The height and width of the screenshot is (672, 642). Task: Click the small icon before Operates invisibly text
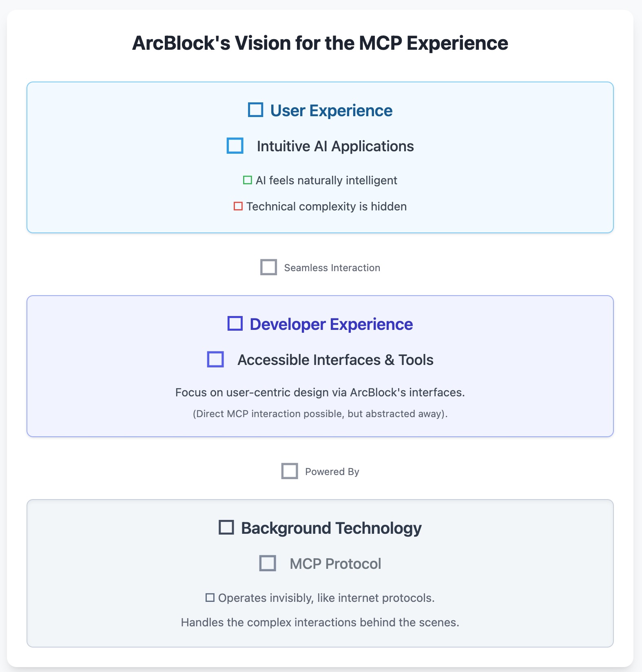210,598
